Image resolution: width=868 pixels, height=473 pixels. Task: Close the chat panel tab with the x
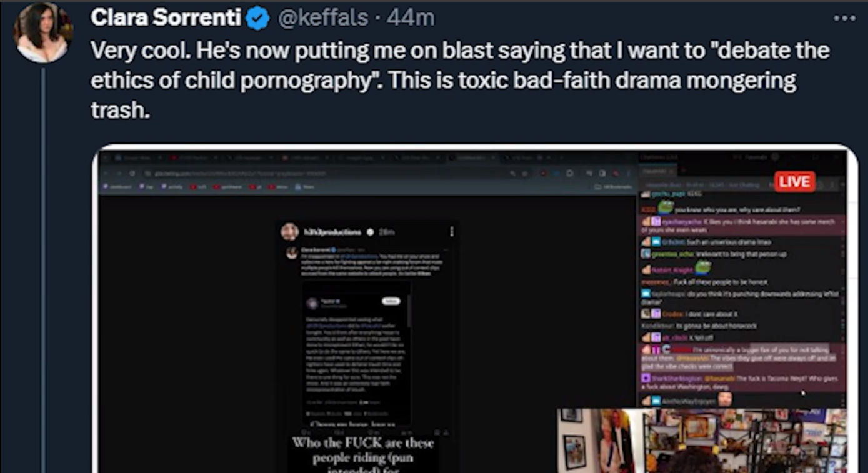(672, 171)
